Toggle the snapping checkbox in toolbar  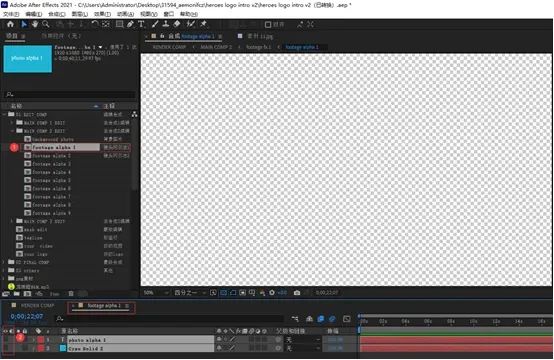pyautogui.click(x=268, y=25)
